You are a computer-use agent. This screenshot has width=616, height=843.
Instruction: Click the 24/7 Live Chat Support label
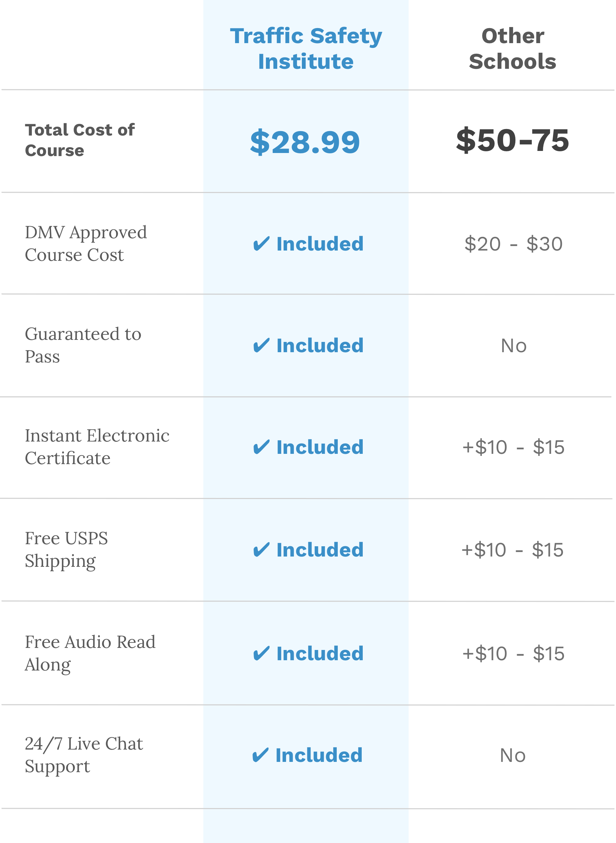(84, 755)
